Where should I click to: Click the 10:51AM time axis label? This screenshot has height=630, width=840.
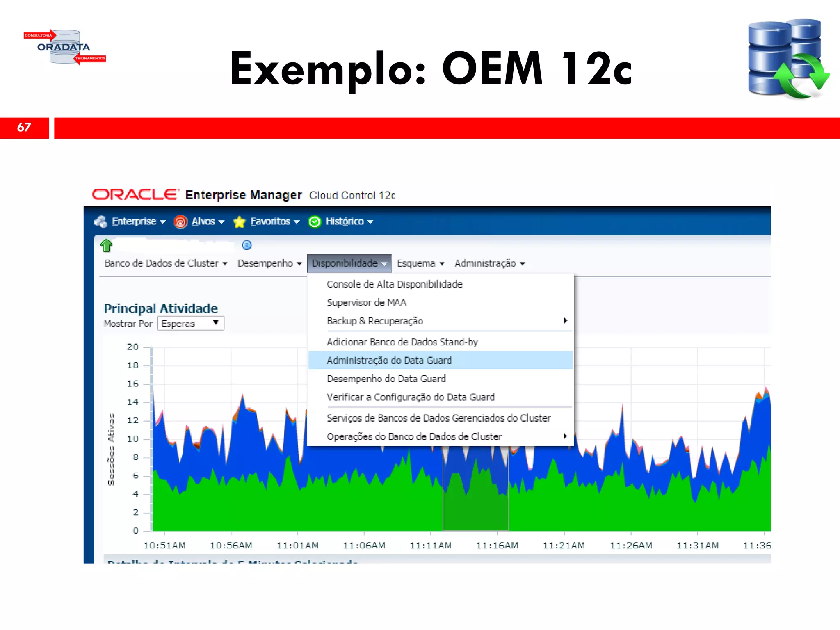164,546
